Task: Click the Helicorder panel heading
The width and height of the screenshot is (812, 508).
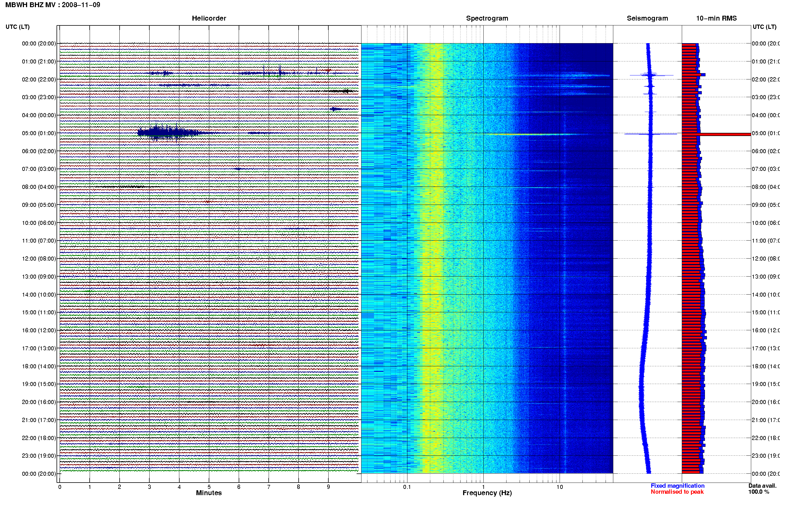Action: tap(209, 18)
